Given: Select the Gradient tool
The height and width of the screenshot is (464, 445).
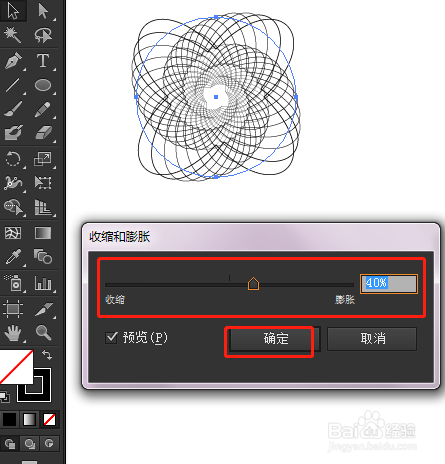Looking at the screenshot, I should pos(43,233).
